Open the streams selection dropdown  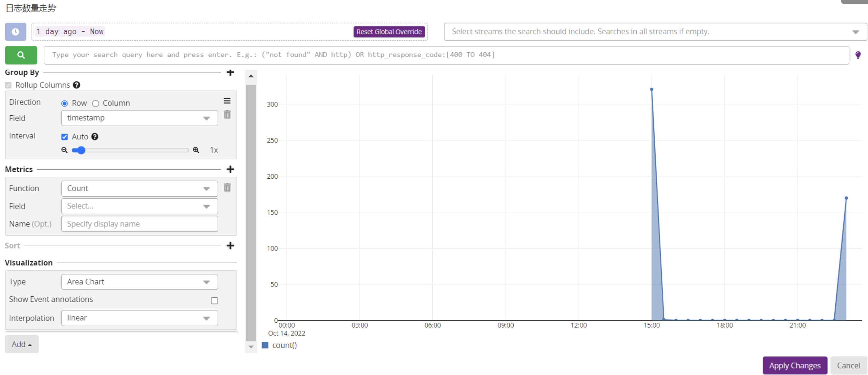pyautogui.click(x=655, y=32)
